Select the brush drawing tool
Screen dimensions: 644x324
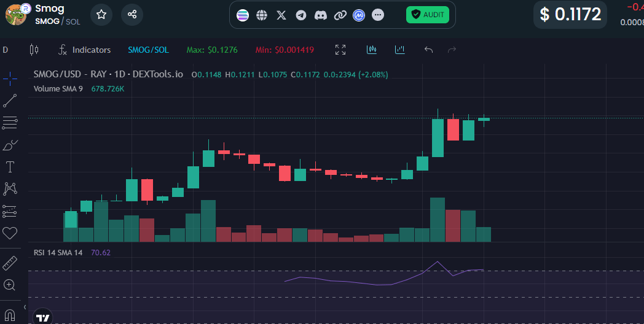pyautogui.click(x=10, y=145)
